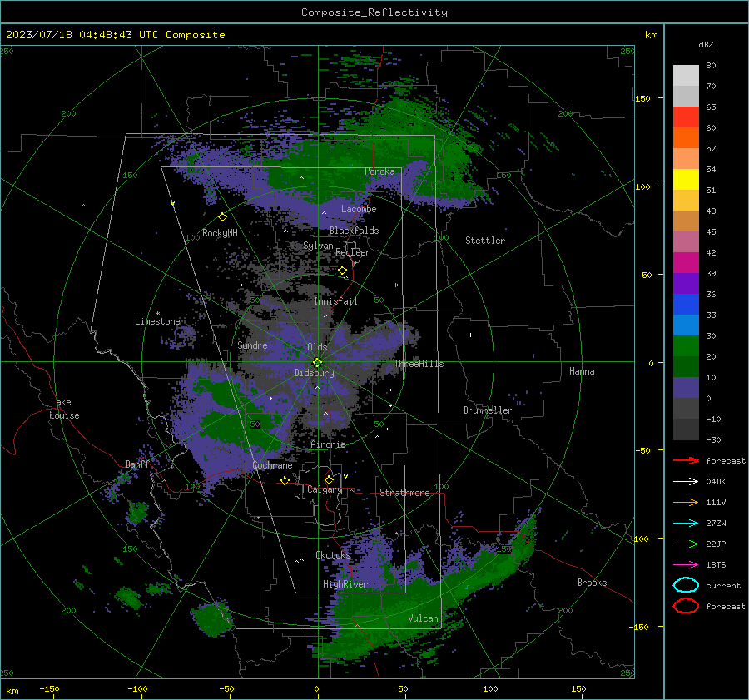Select the yellow 51-54 dBZ swatch

[x=686, y=180]
